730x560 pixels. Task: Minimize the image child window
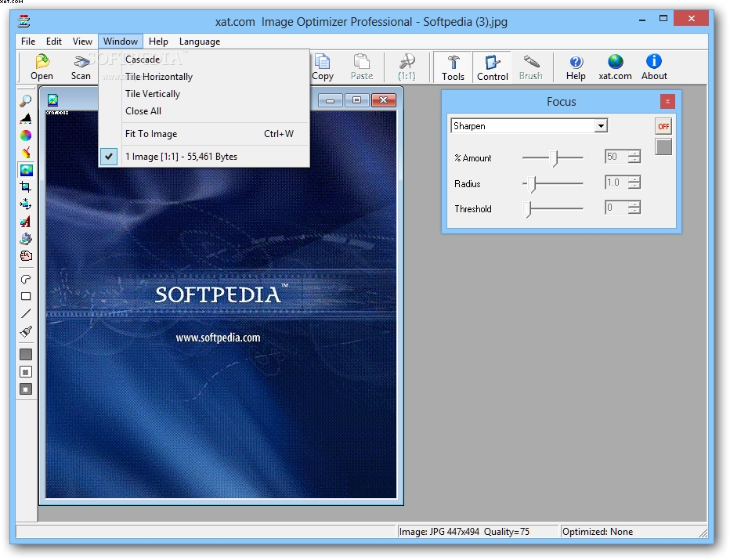tap(330, 100)
